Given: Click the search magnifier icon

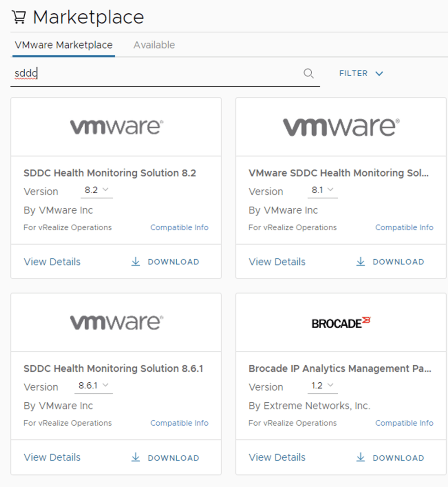Looking at the screenshot, I should coord(308,73).
